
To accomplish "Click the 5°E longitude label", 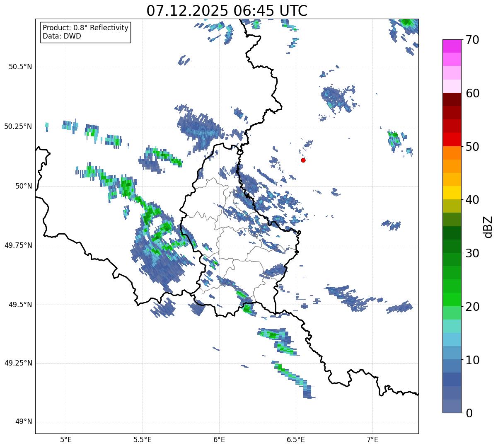I will [x=66, y=440].
